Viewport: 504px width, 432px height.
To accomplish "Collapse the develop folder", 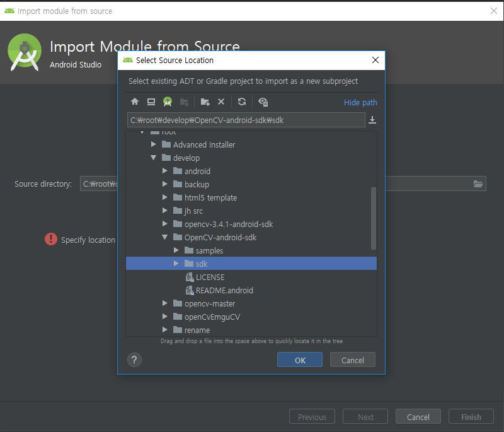I will pos(154,158).
